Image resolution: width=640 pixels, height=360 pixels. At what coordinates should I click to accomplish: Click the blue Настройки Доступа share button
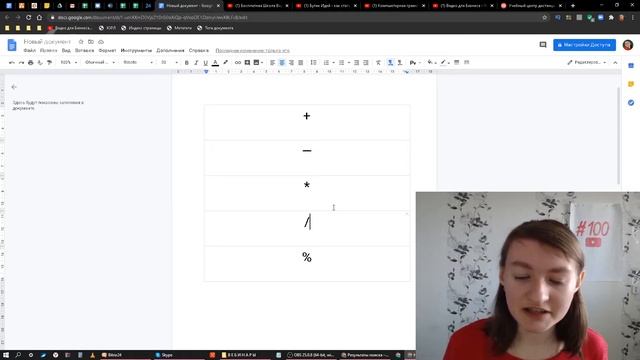(584, 45)
